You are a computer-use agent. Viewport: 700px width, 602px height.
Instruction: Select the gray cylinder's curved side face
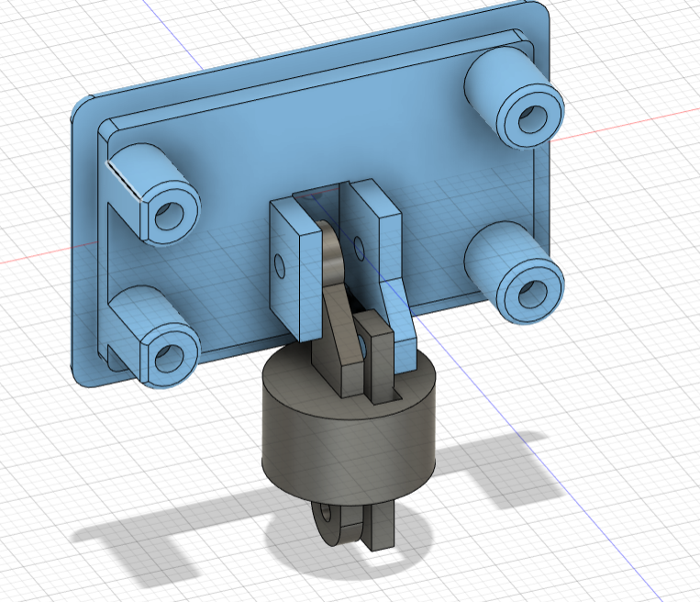coord(348,453)
